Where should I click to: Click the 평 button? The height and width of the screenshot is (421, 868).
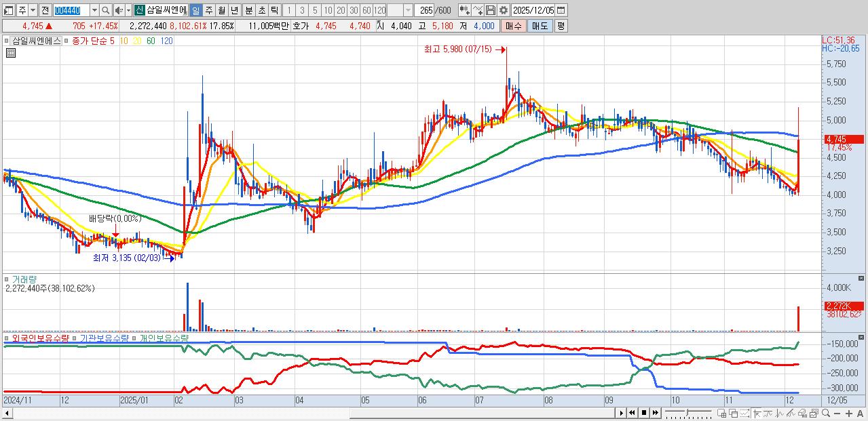(x=561, y=26)
